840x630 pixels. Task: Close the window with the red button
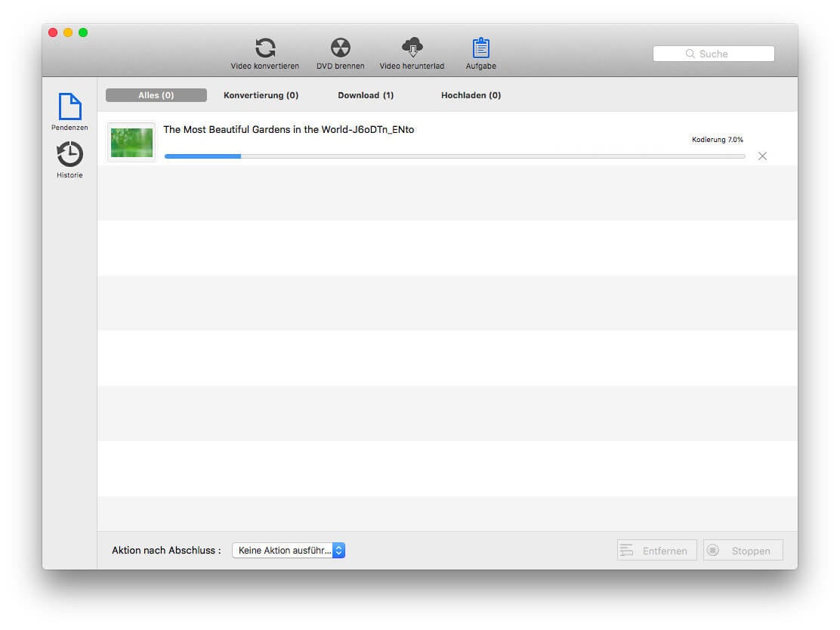53,32
